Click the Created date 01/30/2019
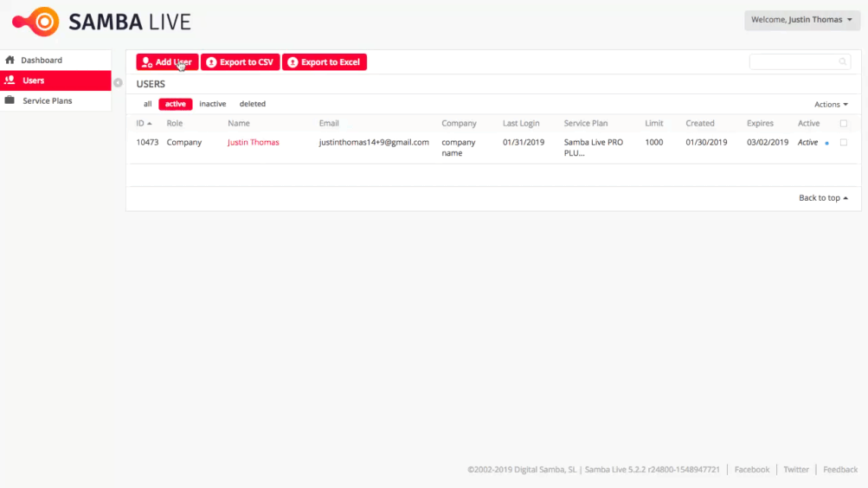Image resolution: width=868 pixels, height=488 pixels. [x=706, y=142]
